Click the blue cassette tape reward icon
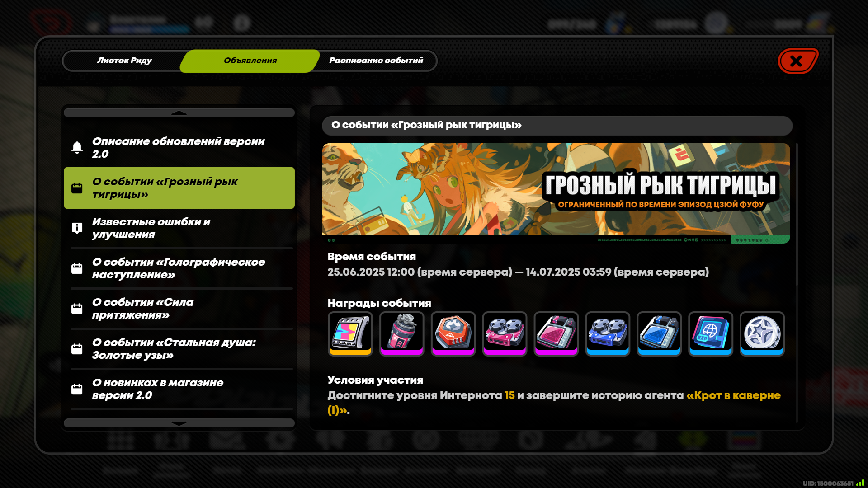The width and height of the screenshot is (868, 488). [608, 333]
